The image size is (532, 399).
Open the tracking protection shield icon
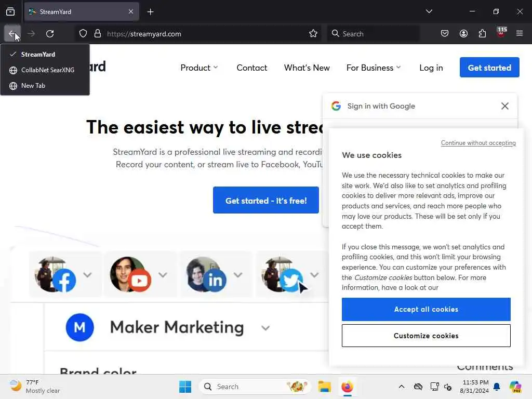pyautogui.click(x=83, y=34)
